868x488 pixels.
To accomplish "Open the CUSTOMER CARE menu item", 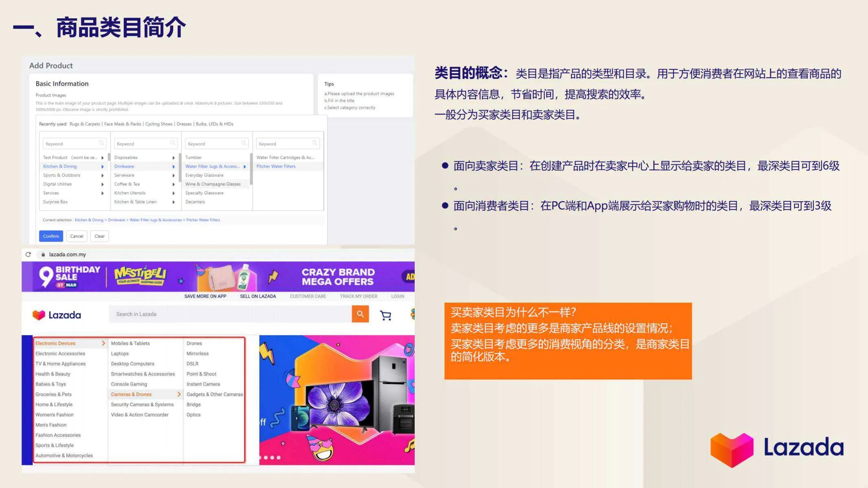I will [x=308, y=296].
